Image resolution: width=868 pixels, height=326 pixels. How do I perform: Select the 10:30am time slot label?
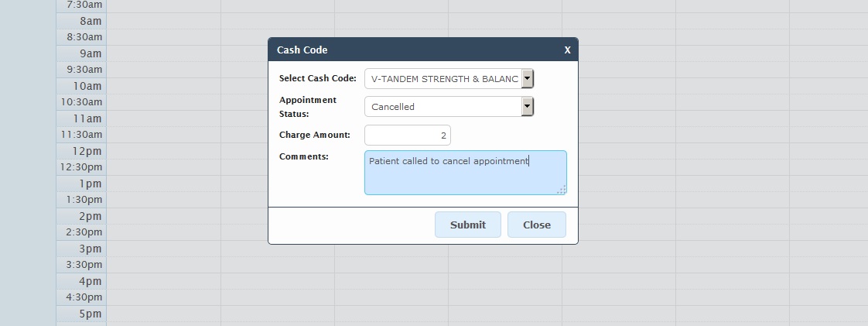[x=81, y=102]
